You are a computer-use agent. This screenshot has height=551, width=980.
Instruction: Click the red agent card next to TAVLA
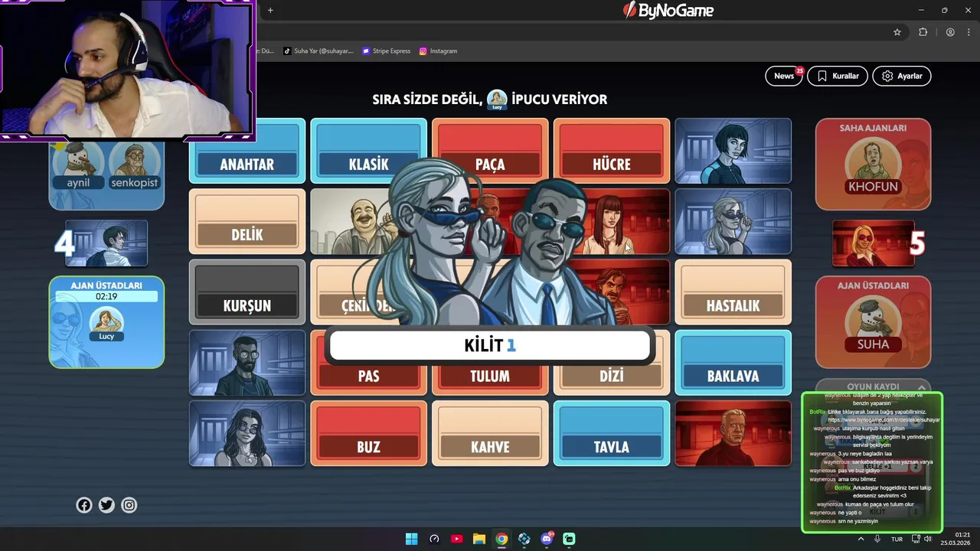[733, 433]
